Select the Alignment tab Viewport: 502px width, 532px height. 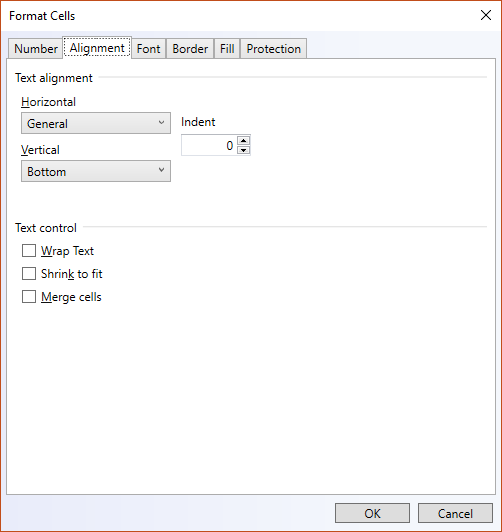[97, 48]
